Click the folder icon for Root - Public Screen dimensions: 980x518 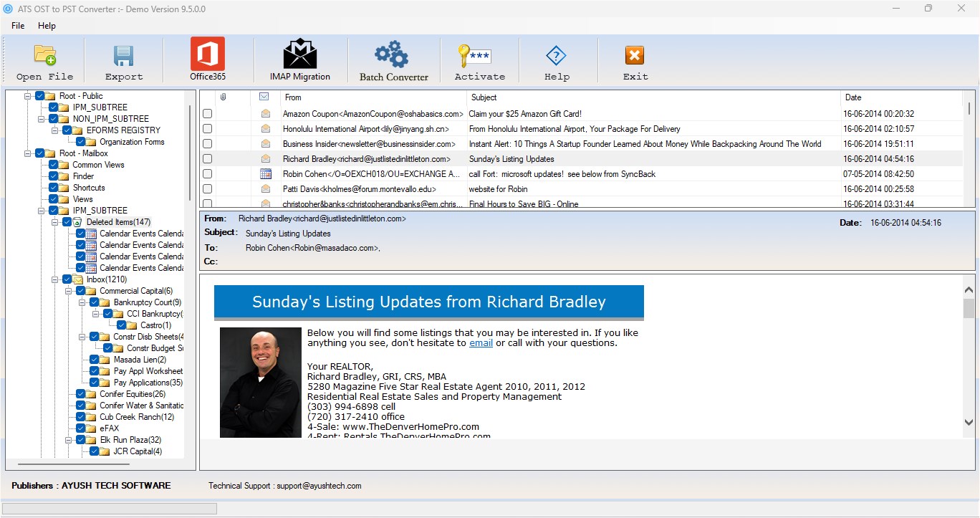(51, 96)
